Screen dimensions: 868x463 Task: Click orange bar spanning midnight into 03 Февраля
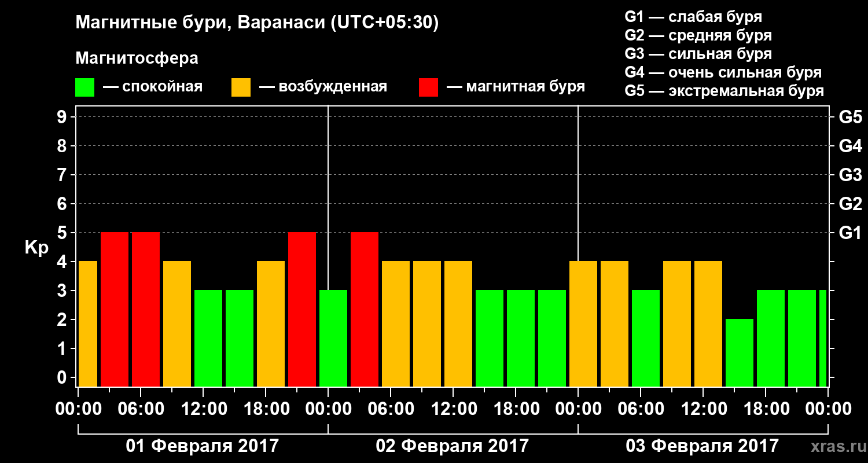tap(583, 324)
